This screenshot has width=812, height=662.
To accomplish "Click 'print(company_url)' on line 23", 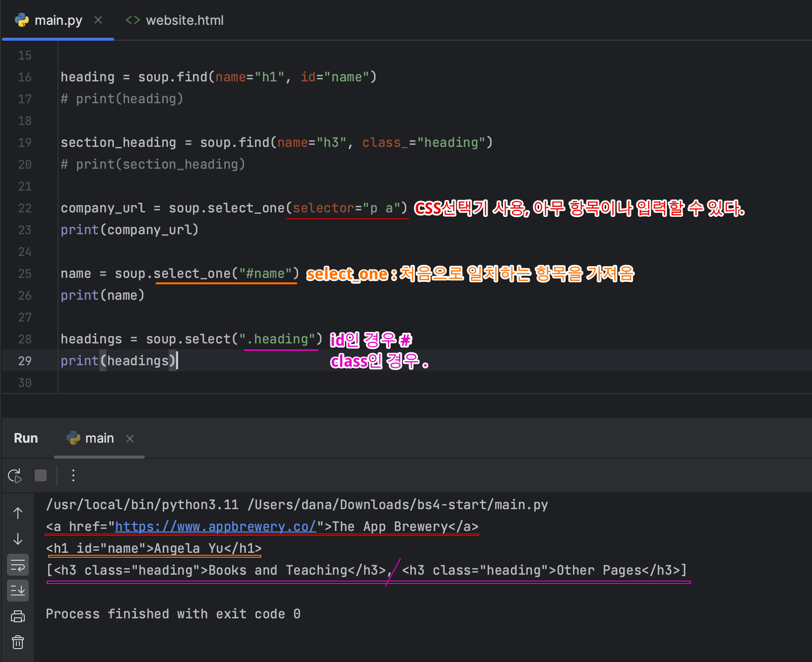I will tap(129, 230).
